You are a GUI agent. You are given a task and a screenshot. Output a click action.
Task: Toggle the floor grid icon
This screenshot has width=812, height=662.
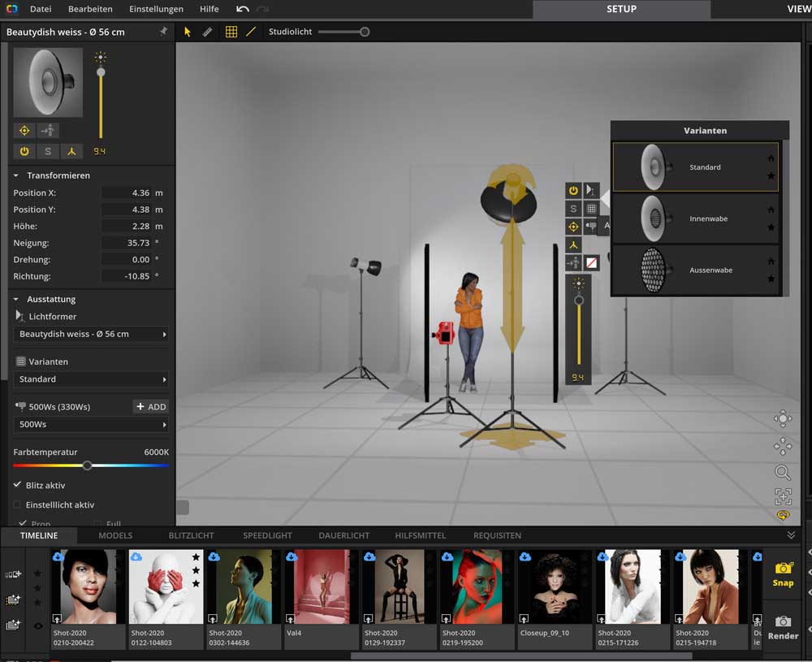point(231,32)
